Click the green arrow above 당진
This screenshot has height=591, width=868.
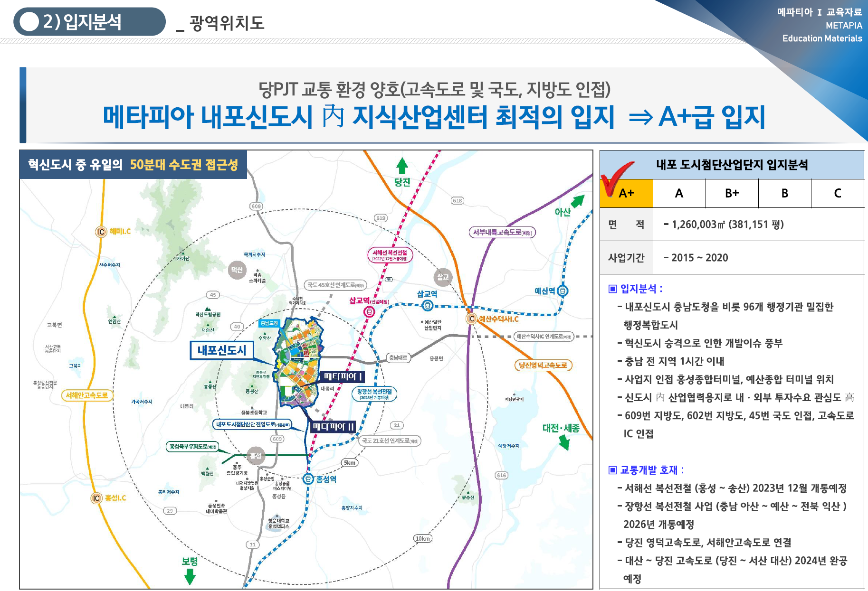[402, 166]
